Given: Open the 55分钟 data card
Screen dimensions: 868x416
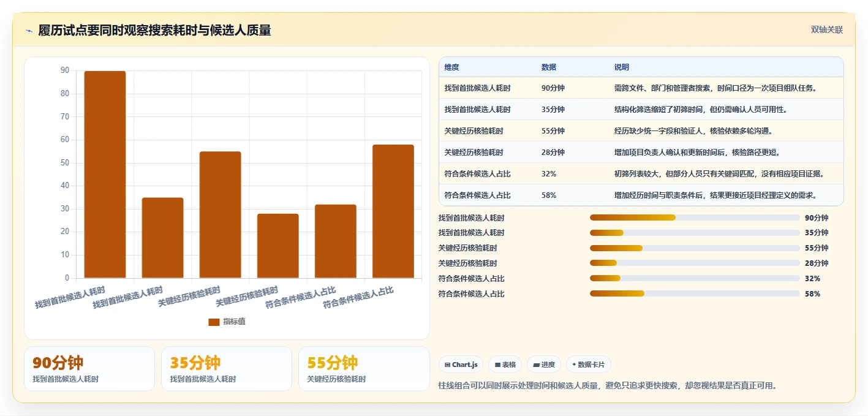Looking at the screenshot, I should coord(364,369).
